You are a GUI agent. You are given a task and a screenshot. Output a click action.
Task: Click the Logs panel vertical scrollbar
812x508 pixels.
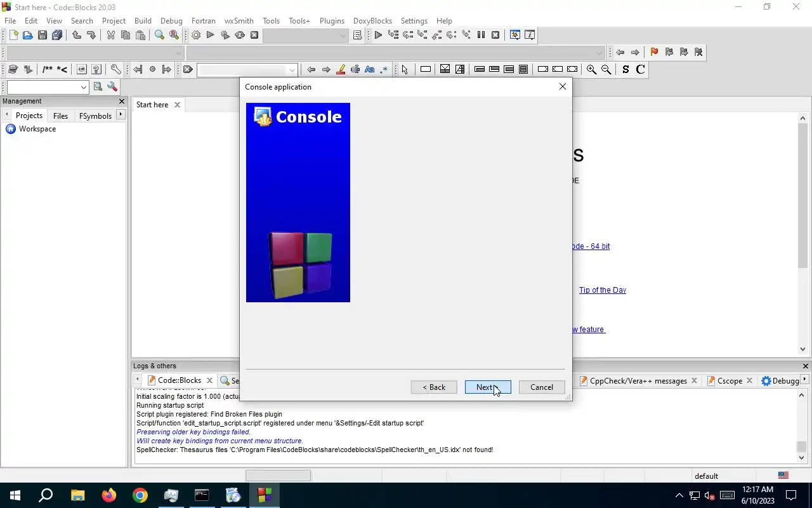click(802, 425)
